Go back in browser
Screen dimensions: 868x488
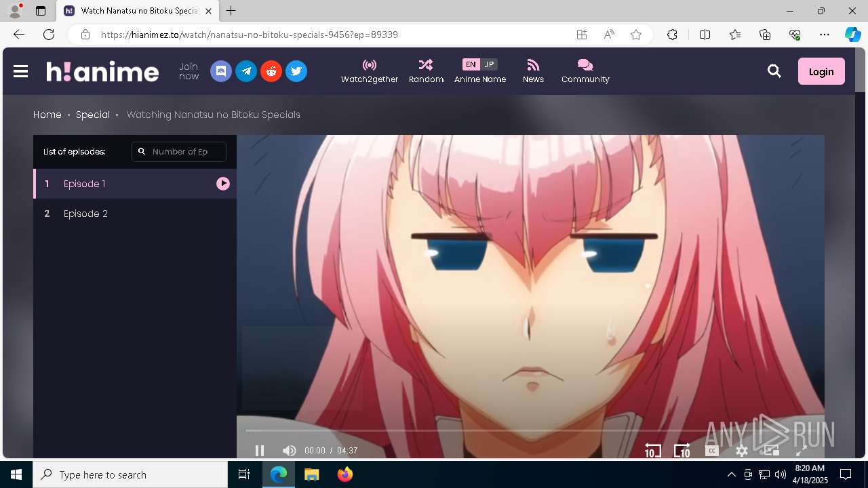19,35
